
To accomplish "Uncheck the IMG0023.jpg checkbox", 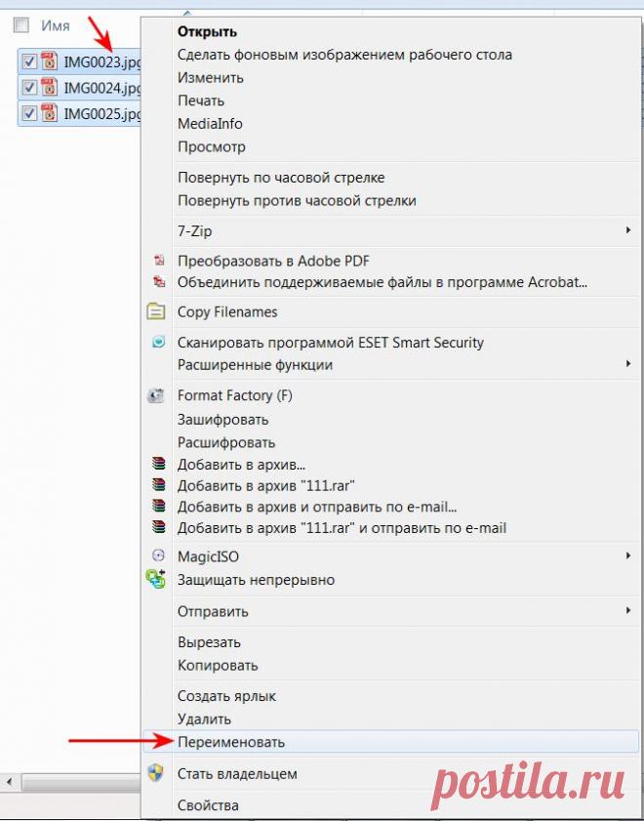I will (x=29, y=62).
